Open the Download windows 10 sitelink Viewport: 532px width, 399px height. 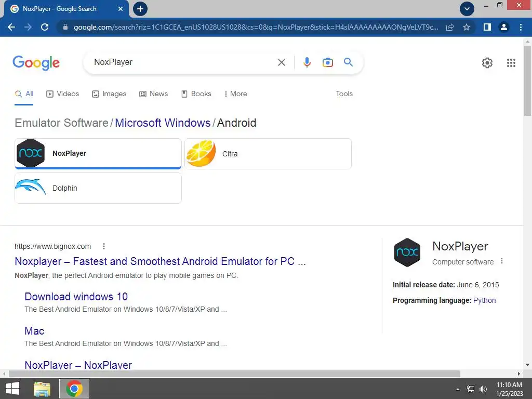click(x=76, y=297)
